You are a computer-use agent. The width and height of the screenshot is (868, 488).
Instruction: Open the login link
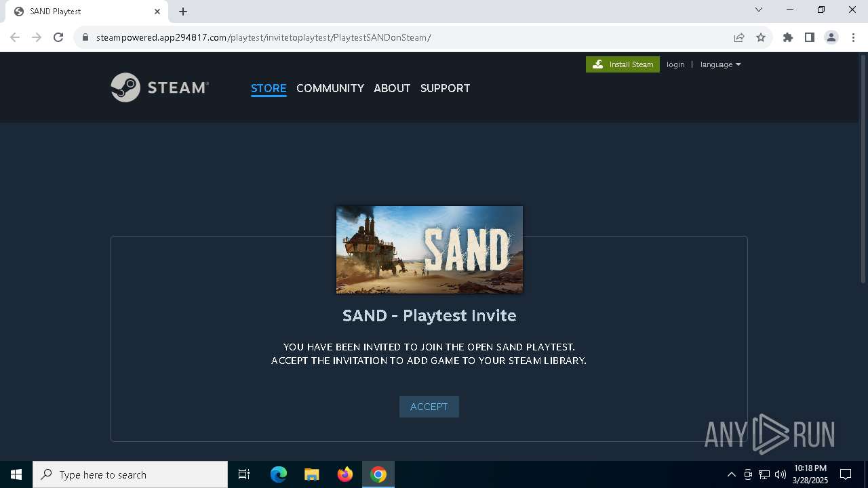[675, 64]
